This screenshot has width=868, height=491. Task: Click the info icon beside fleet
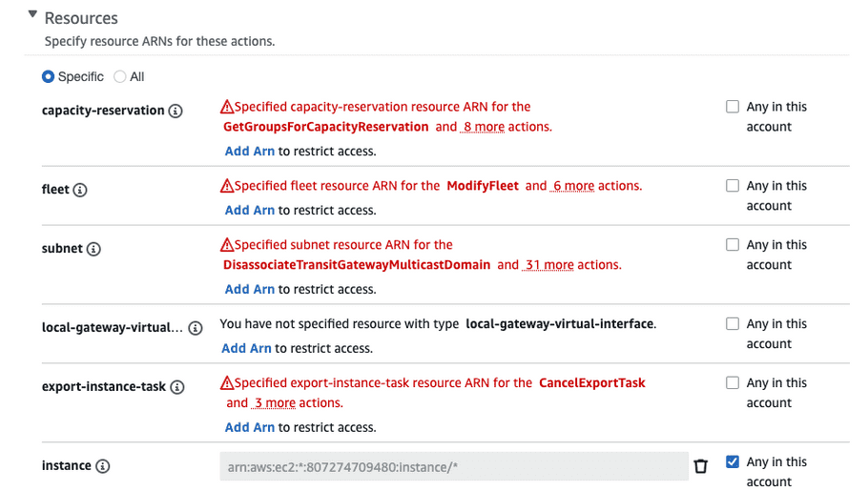coord(80,190)
